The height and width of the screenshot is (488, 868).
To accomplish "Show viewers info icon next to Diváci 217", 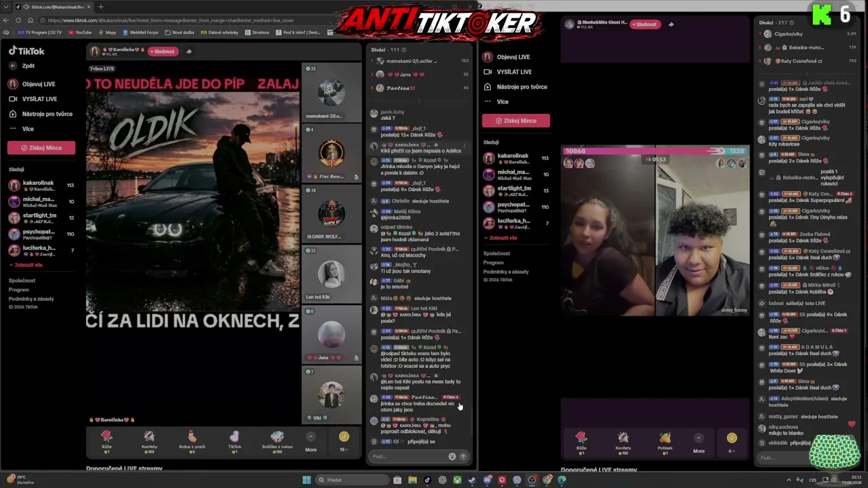I will click(792, 23).
